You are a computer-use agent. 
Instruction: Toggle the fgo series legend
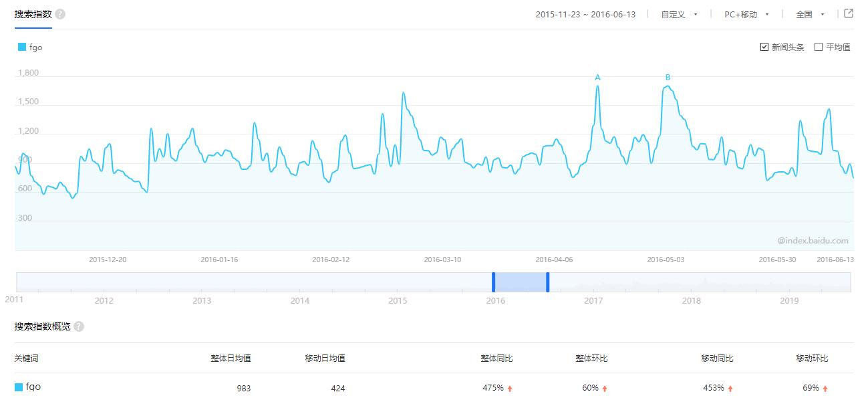(32, 47)
